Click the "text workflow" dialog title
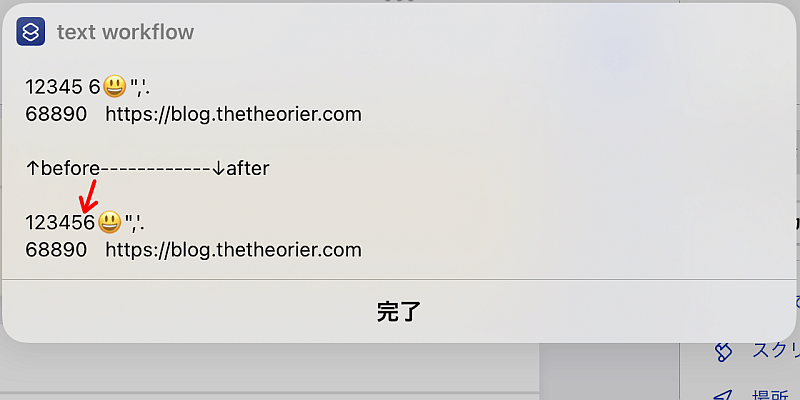Viewport: 800px width, 400px height. [x=126, y=32]
